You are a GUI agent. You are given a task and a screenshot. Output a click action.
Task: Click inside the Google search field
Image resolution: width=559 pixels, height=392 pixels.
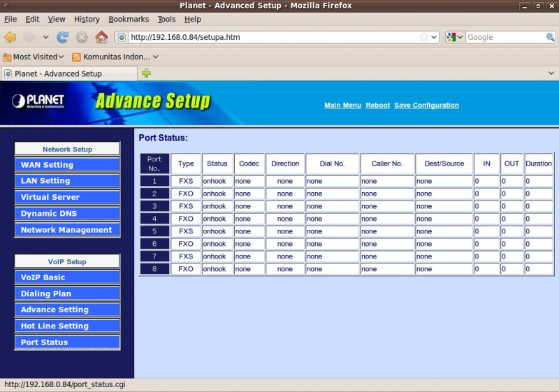click(x=504, y=37)
